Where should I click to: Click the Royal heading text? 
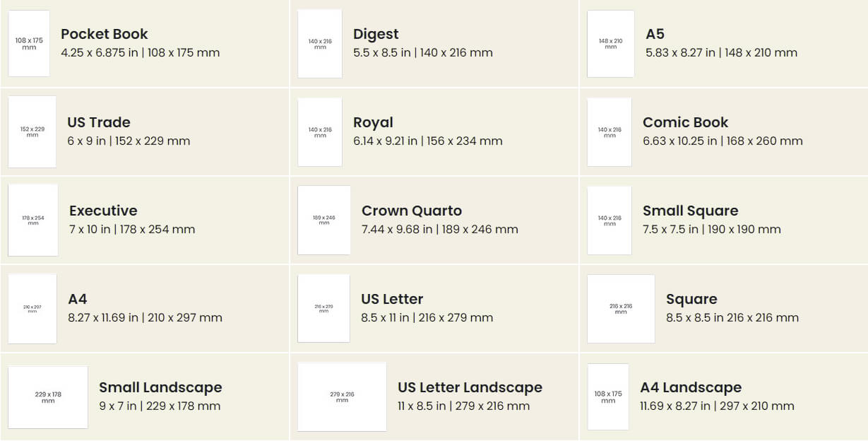click(373, 122)
